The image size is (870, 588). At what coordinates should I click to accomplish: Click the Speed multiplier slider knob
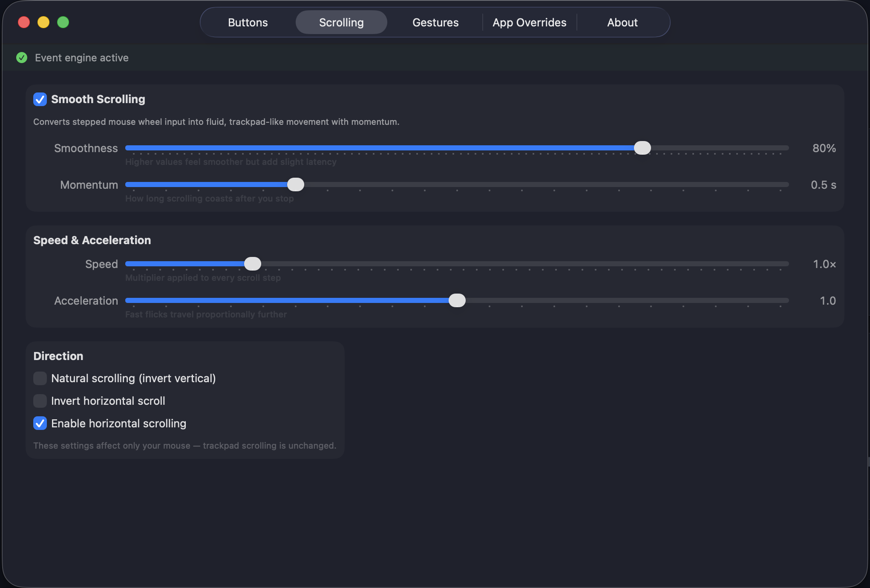tap(252, 264)
